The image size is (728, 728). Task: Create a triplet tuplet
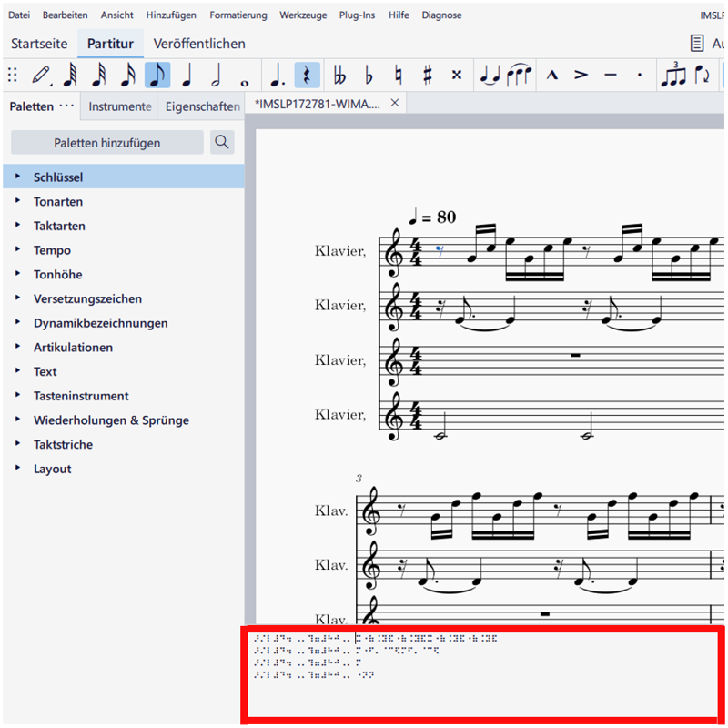point(672,74)
